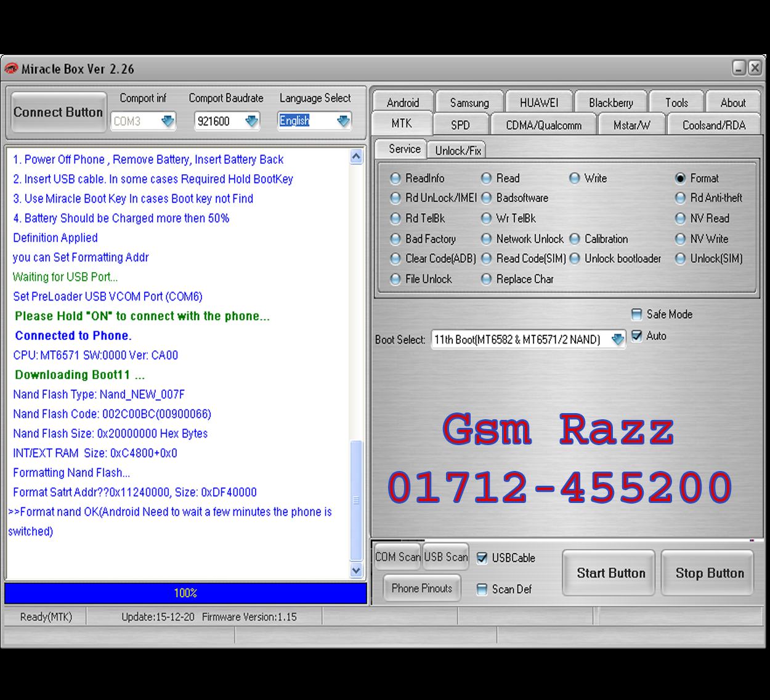Switch to the Unlock/Fix sub-tab
The image size is (770, 700).
coord(458,150)
